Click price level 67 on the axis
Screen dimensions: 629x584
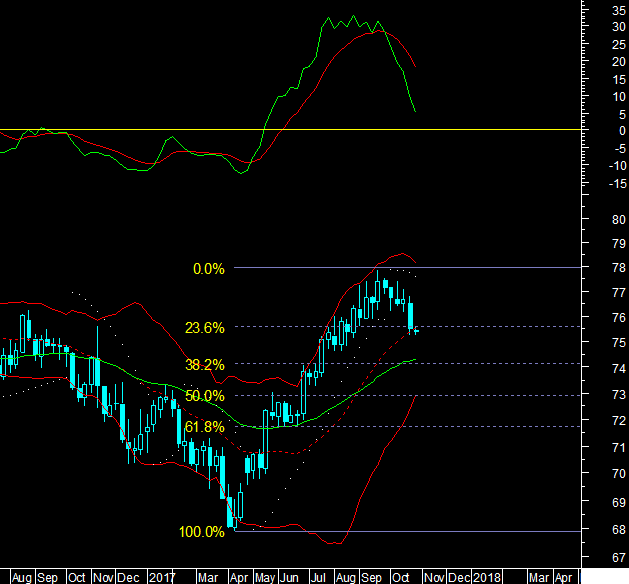[x=619, y=558]
